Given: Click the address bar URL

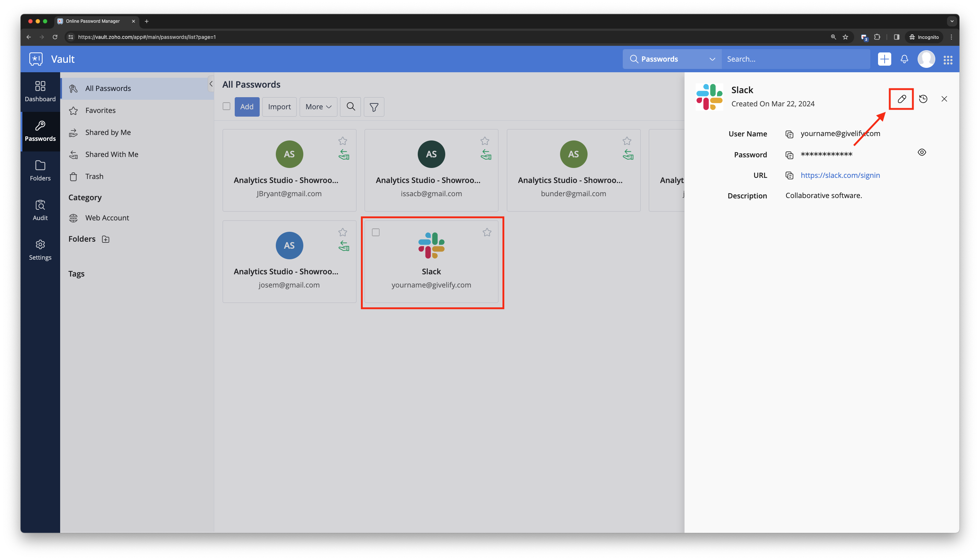Looking at the screenshot, I should pos(147,37).
